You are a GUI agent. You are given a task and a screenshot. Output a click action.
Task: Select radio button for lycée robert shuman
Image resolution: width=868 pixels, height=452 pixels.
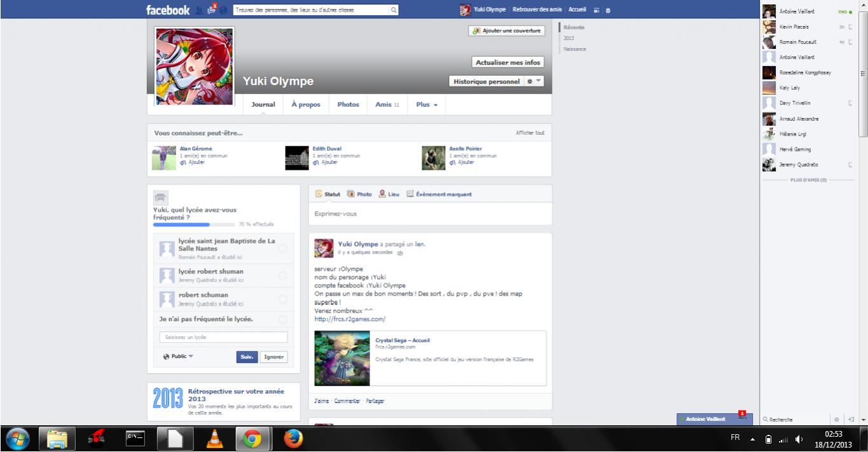pyautogui.click(x=283, y=275)
